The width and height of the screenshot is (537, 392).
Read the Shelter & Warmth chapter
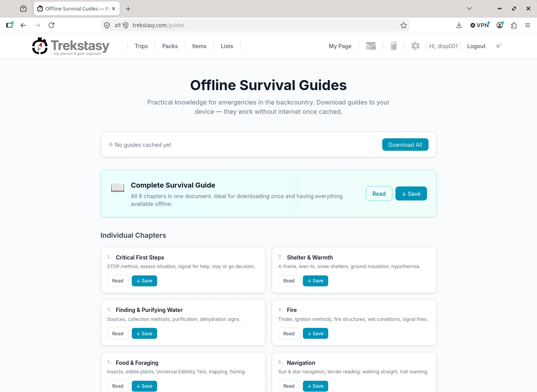pos(289,281)
